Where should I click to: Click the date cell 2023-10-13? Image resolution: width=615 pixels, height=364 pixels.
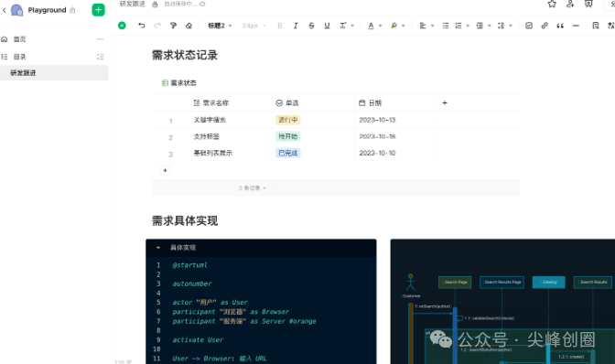(x=377, y=120)
